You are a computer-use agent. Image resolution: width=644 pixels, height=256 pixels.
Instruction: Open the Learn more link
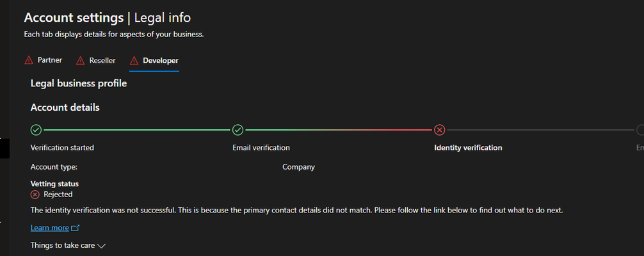click(x=50, y=228)
